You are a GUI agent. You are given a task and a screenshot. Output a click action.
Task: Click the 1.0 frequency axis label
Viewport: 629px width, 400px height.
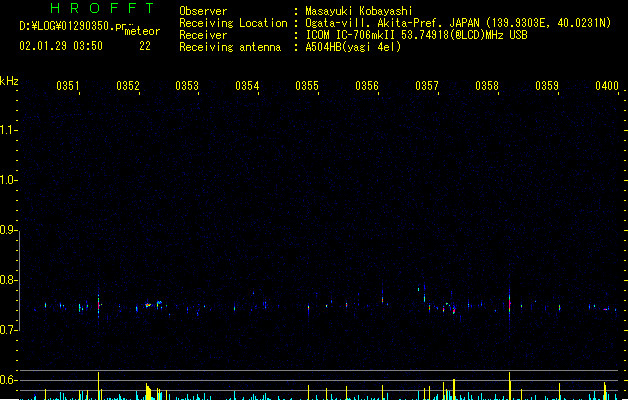[8, 180]
